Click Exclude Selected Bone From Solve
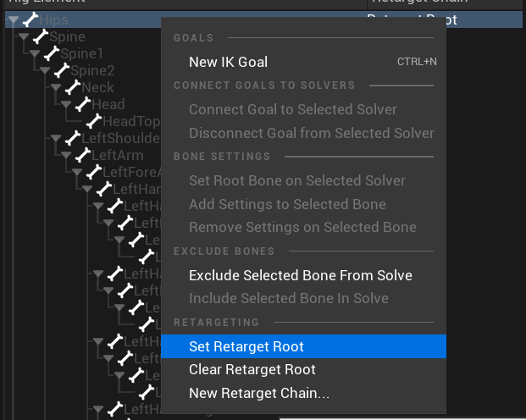The height and width of the screenshot is (420, 526). 303,275
